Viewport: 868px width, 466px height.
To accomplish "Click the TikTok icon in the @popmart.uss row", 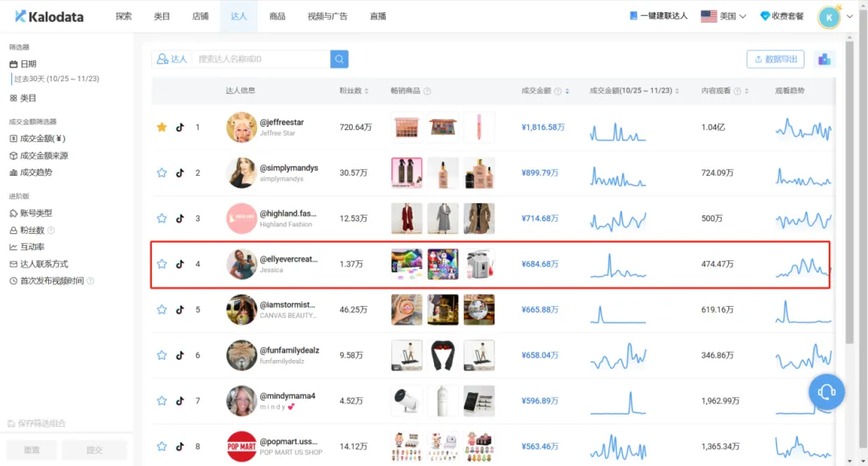I will click(180, 447).
